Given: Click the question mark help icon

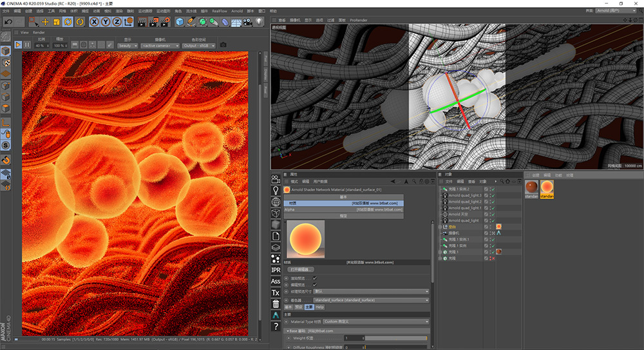Looking at the screenshot, I should coord(276,327).
